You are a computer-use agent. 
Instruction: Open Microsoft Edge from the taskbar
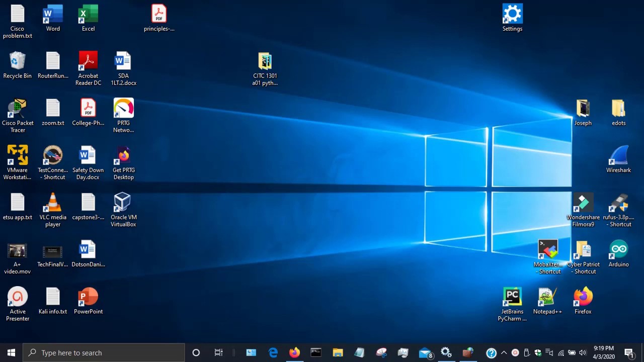point(273,352)
